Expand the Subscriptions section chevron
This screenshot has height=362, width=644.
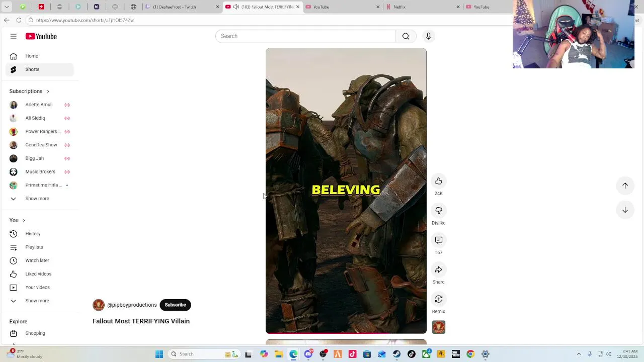[48, 92]
